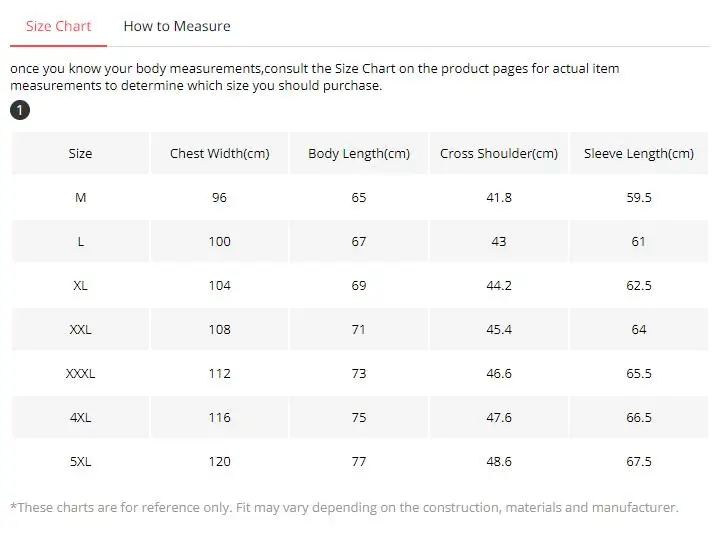Select the L size row label
This screenshot has width=721, height=542.
[x=80, y=242]
